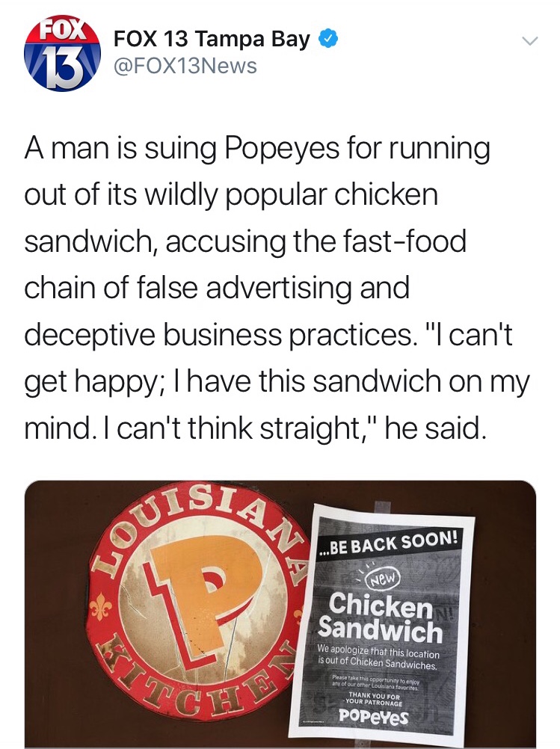Open the FOX 13 Tampa Bay profile name
Screen dimensions: 560x749
[212, 39]
